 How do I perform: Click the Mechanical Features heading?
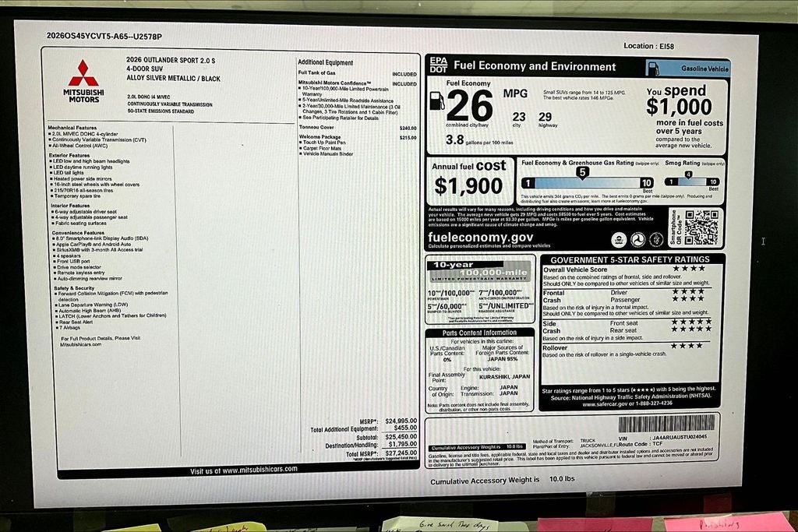[x=72, y=128]
